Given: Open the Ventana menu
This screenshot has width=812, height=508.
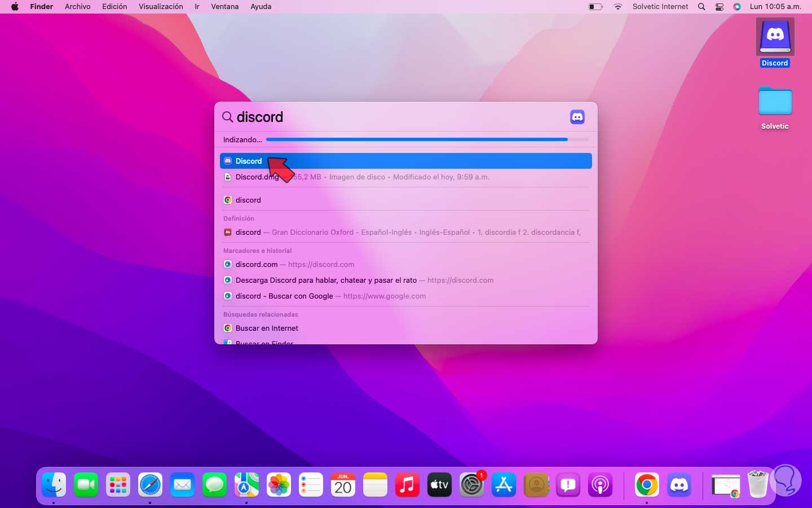Looking at the screenshot, I should pos(224,7).
